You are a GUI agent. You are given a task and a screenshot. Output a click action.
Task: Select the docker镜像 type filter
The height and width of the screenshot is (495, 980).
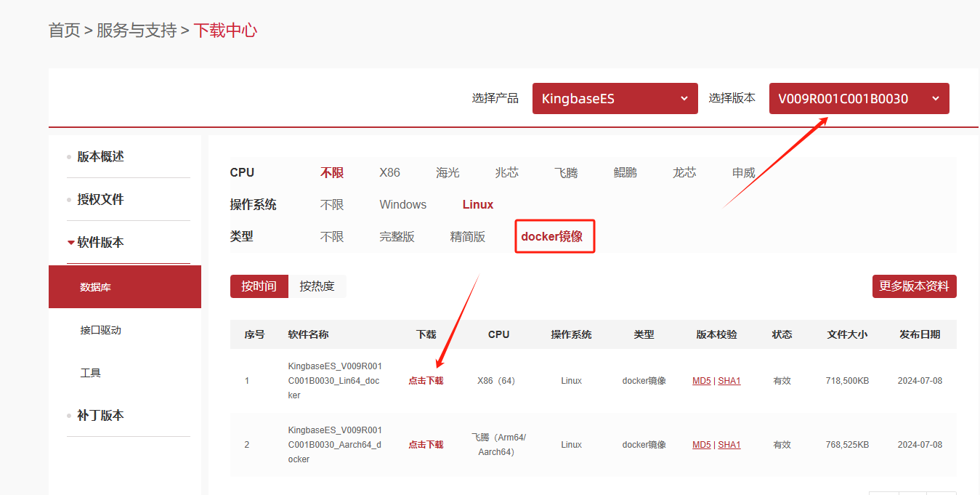pos(552,237)
